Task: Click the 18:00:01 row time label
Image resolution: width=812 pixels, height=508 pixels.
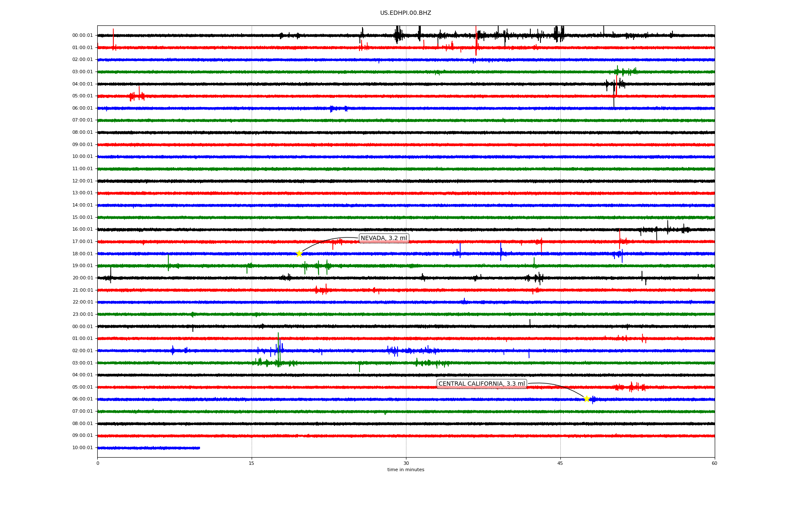Action: click(x=82, y=254)
